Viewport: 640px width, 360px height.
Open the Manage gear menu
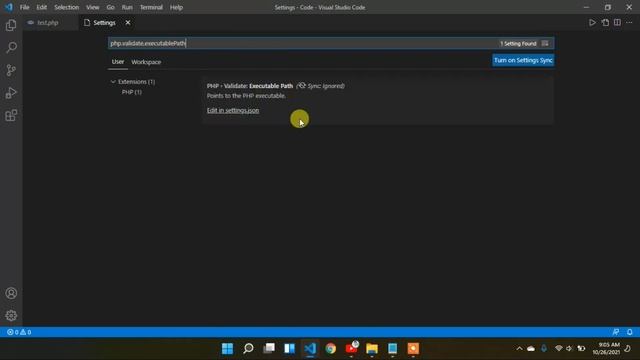pos(11,316)
